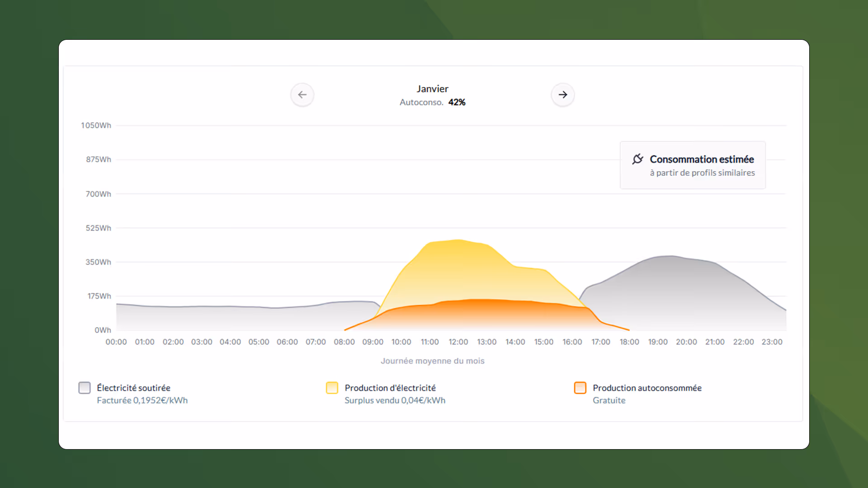This screenshot has height=488, width=868.
Task: Click the 12:00 label on time axis
Action: click(458, 342)
